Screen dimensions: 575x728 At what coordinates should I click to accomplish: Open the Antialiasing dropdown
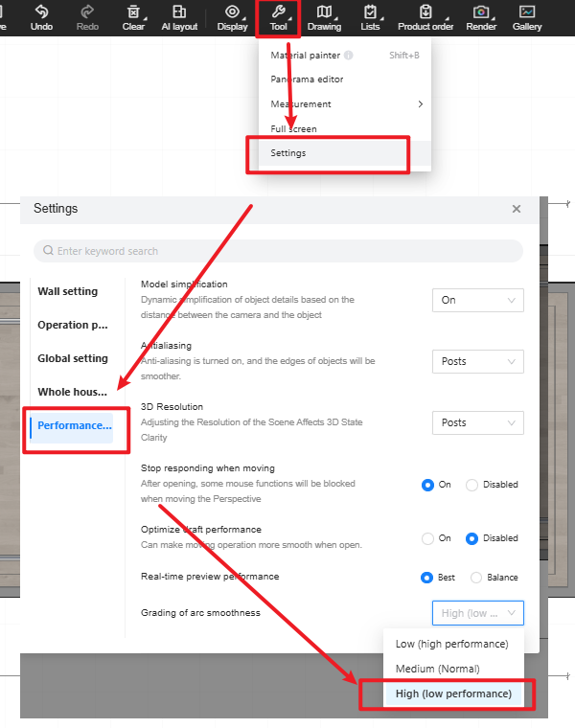pos(477,361)
